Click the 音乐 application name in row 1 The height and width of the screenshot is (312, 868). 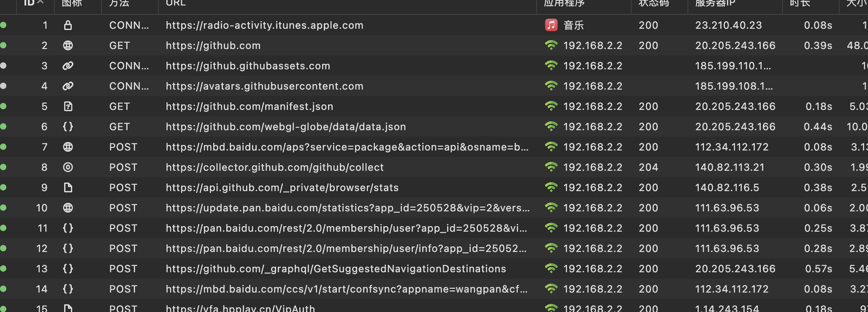point(574,25)
